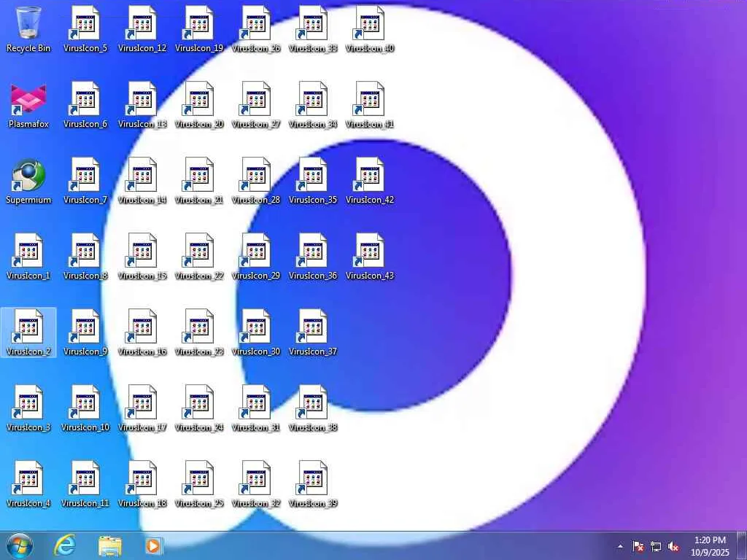Select the VirusIcon_20 shortcut

click(199, 105)
